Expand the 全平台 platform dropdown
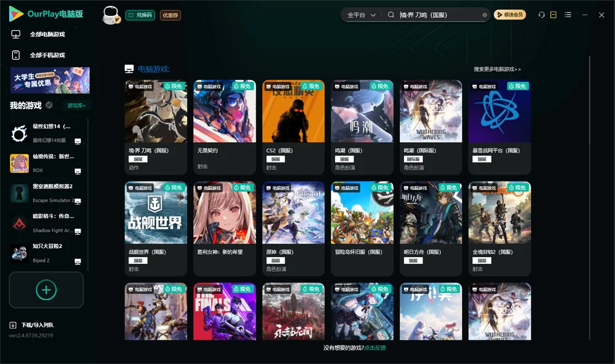The width and height of the screenshot is (615, 364). [361, 15]
